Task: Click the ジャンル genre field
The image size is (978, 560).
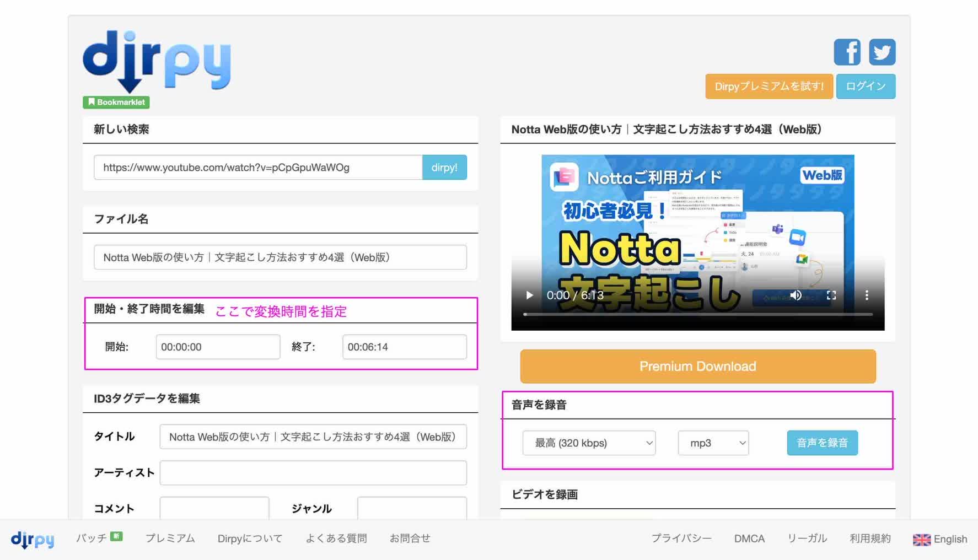Action: 412,508
